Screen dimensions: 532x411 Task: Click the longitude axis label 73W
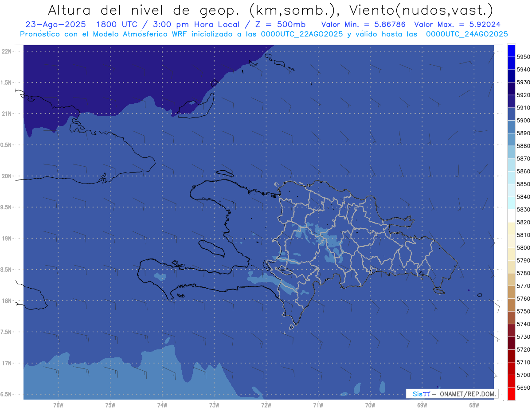(214, 405)
